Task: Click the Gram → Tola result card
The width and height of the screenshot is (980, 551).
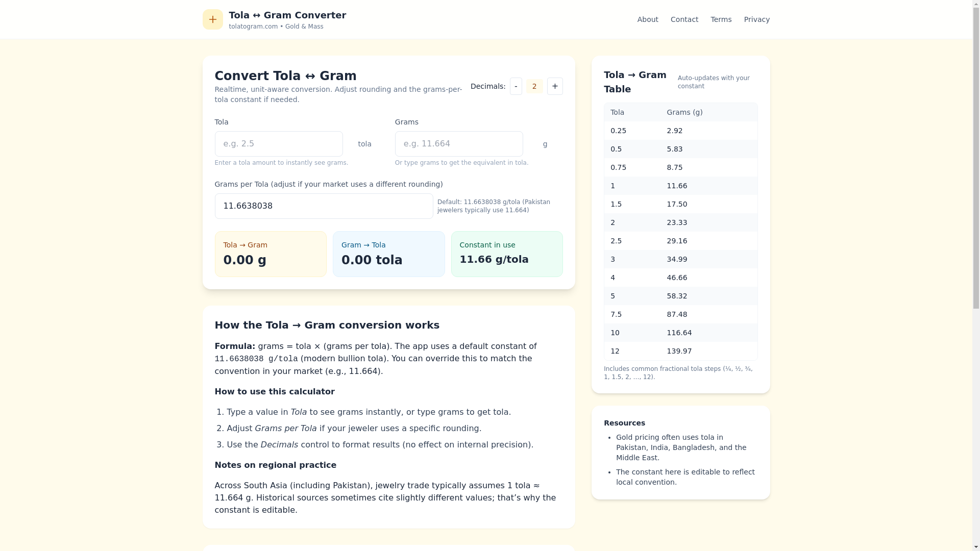Action: click(389, 254)
